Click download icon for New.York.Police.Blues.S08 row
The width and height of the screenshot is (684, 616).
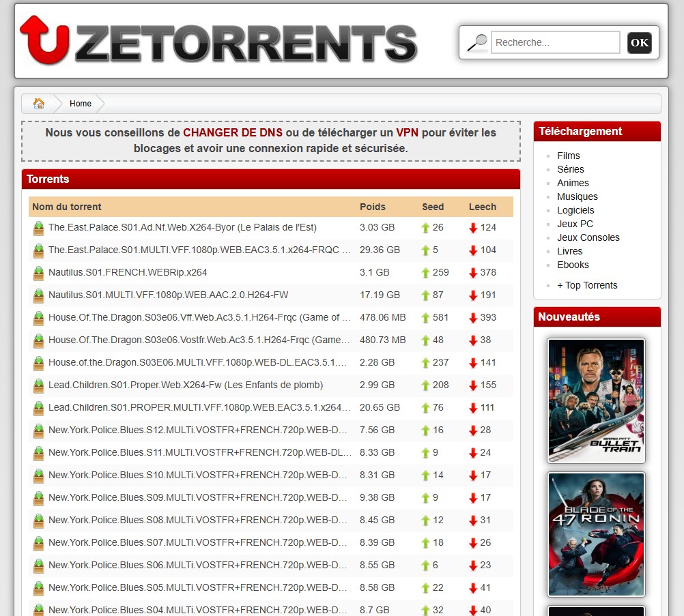(39, 521)
